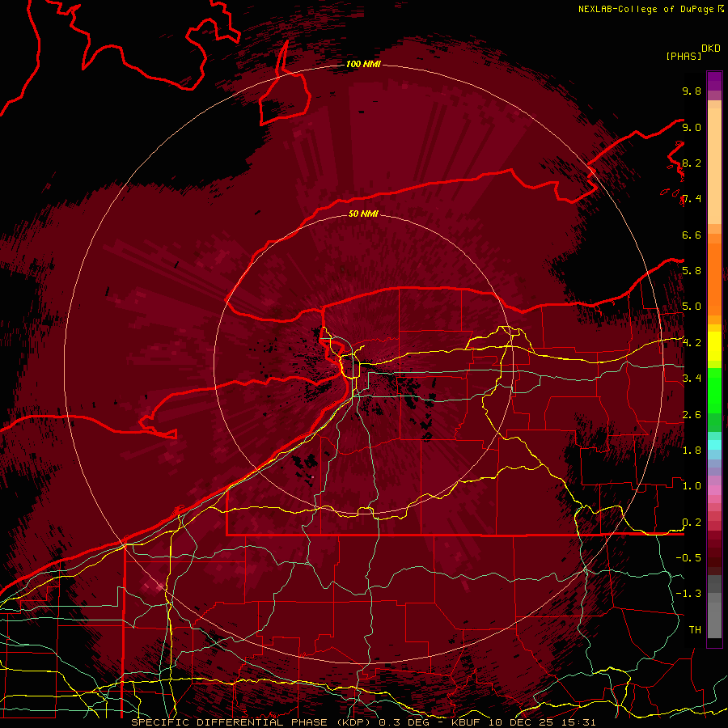The height and width of the screenshot is (728, 728).
Task: Click the 5.0 value on the color scale
Action: pos(692,307)
